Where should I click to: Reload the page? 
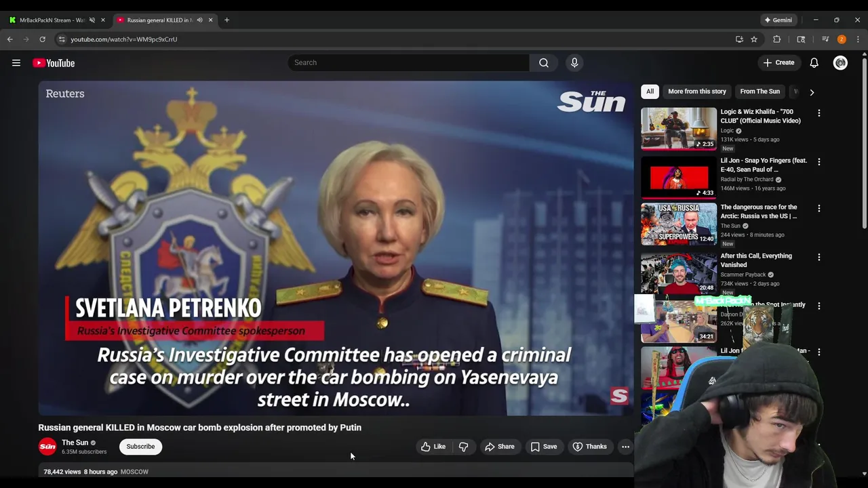tap(42, 39)
